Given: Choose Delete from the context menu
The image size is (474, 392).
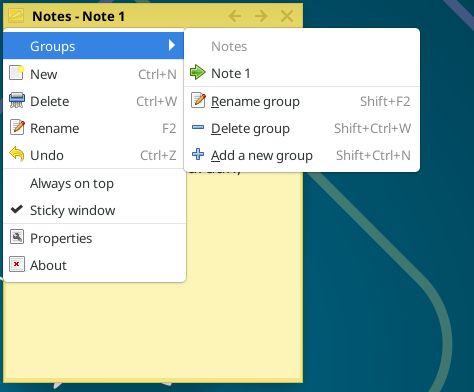Looking at the screenshot, I should (x=93, y=101).
